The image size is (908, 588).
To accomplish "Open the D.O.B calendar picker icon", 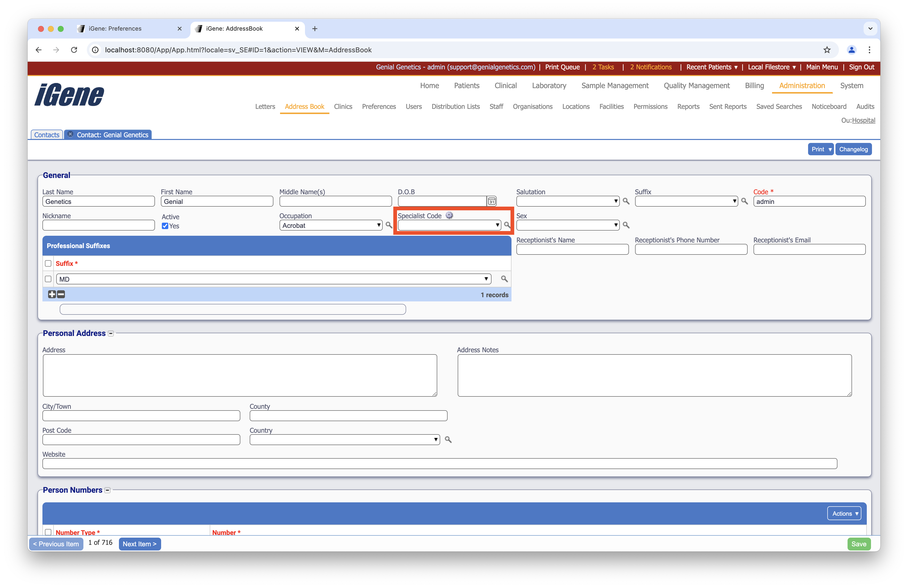I will pyautogui.click(x=492, y=201).
